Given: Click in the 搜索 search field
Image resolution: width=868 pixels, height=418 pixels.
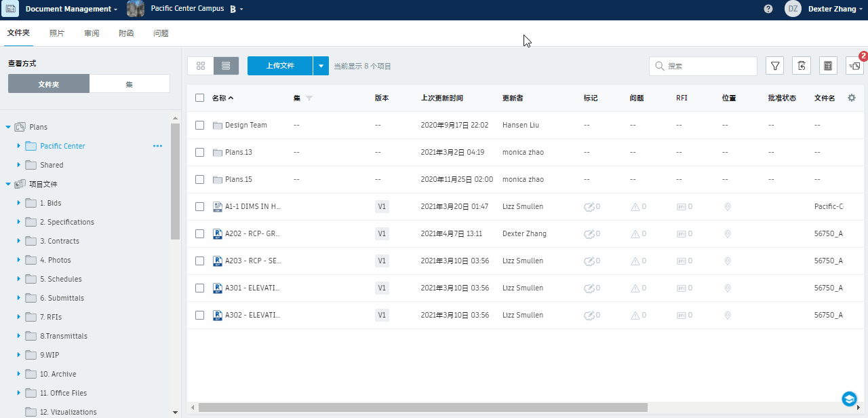Looking at the screenshot, I should point(703,66).
